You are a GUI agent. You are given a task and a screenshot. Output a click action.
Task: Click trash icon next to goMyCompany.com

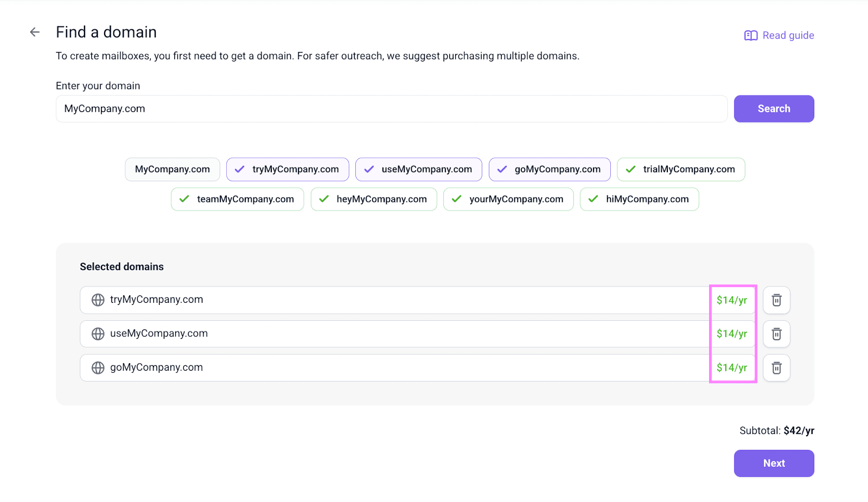[x=776, y=368]
